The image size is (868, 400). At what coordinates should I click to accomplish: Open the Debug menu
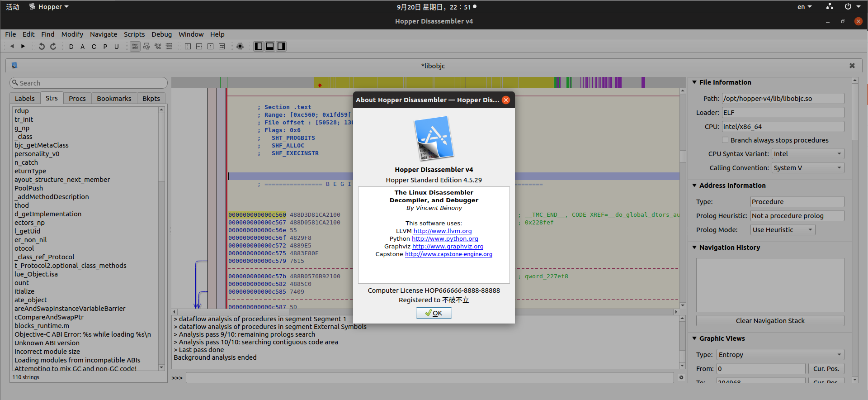point(161,34)
